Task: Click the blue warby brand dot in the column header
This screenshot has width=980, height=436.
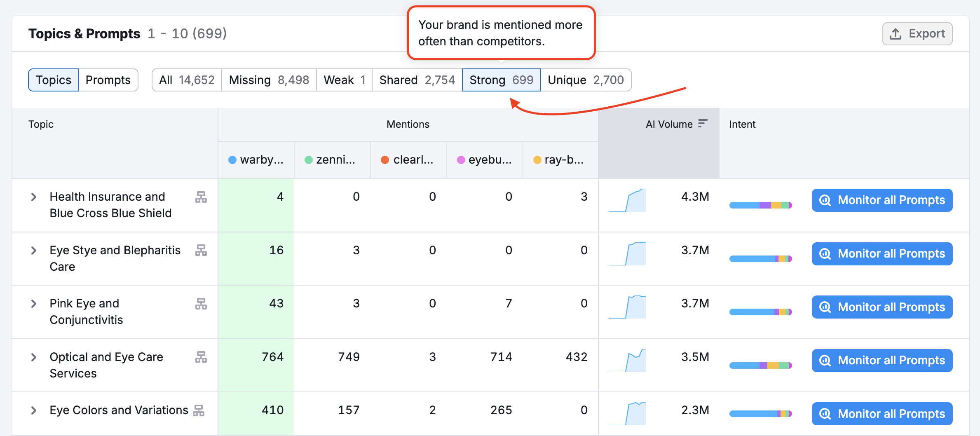Action: click(233, 160)
